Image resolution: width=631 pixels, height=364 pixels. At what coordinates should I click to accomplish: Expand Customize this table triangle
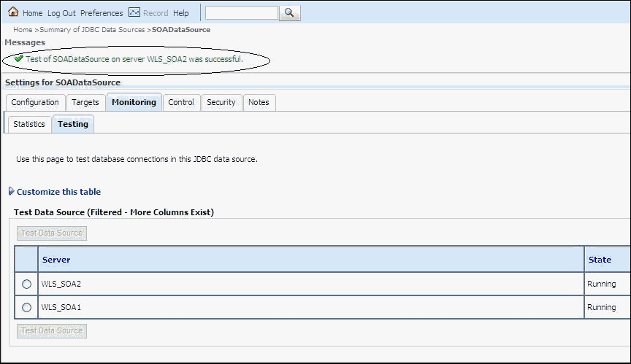click(x=11, y=192)
